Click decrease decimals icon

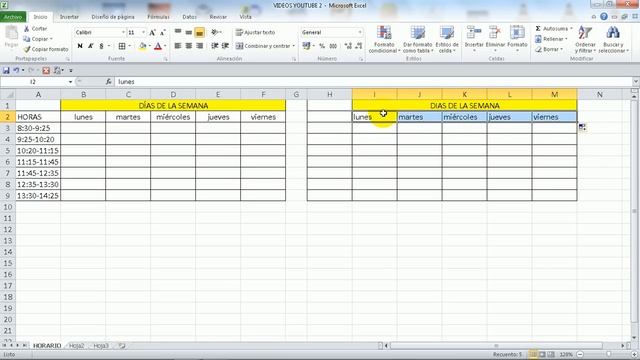click(x=358, y=46)
